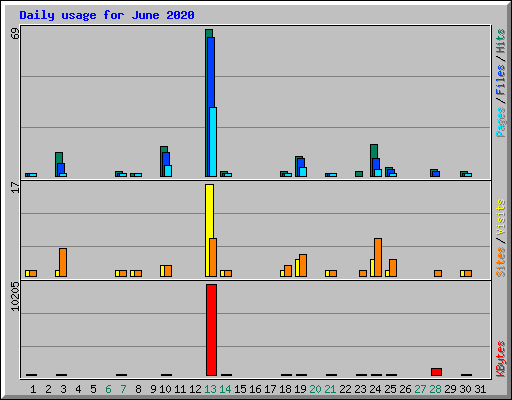The width and height of the screenshot is (512, 400).
Task: Click the day label '31' on the x-axis
Action: 480,389
